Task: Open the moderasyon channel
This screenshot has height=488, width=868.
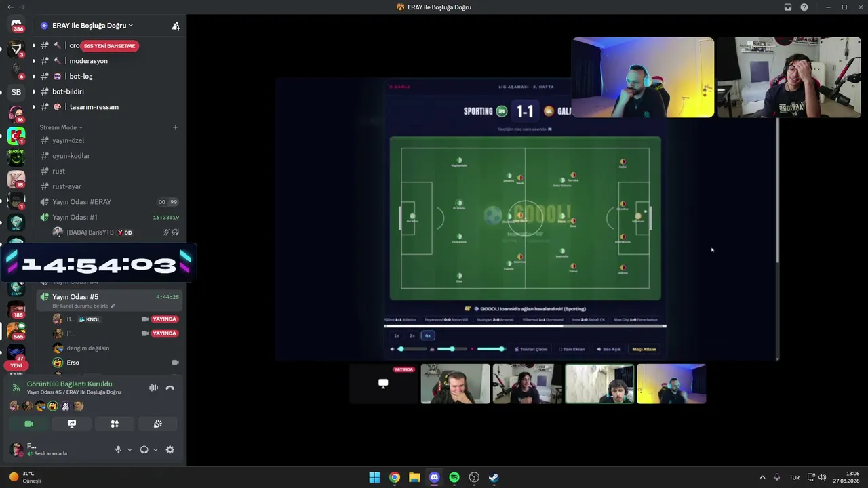Action: 108,61
